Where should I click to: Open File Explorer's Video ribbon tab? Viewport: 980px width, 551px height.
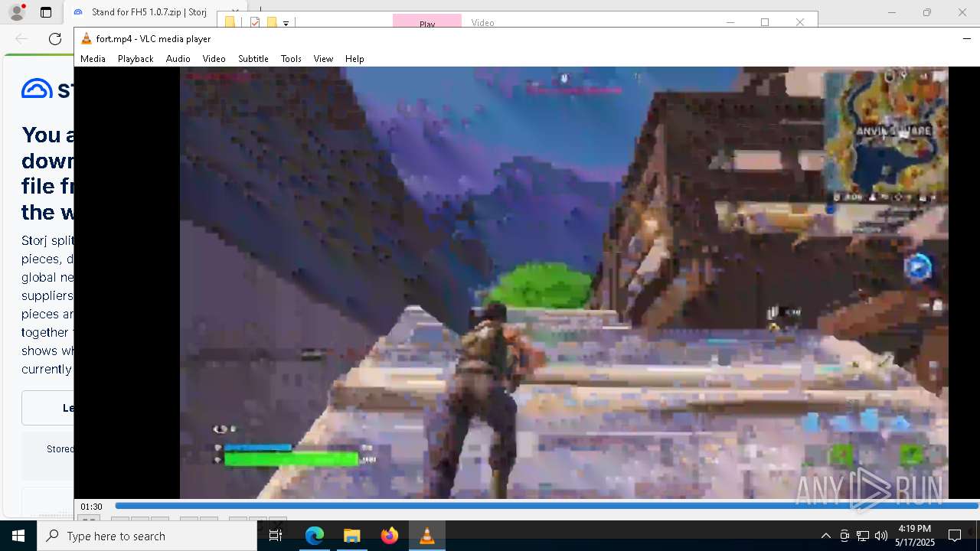pos(482,22)
